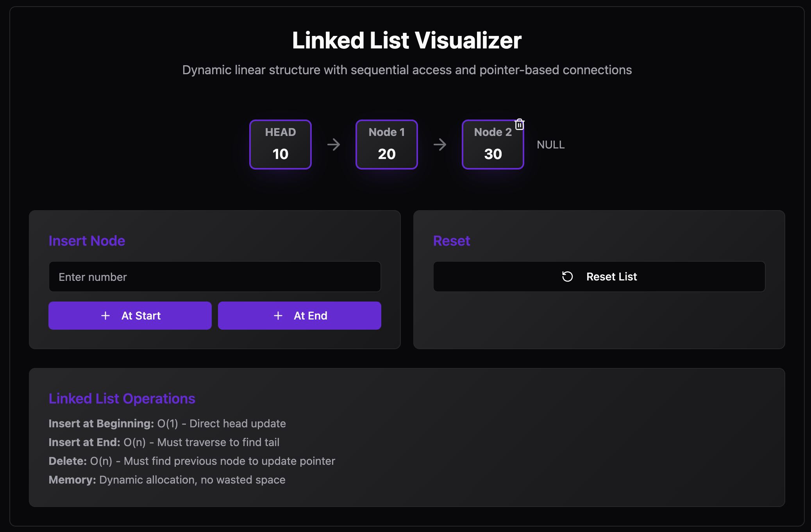Insert a node using the At Start button
Screen dimensions: 811x532
[x=130, y=315]
